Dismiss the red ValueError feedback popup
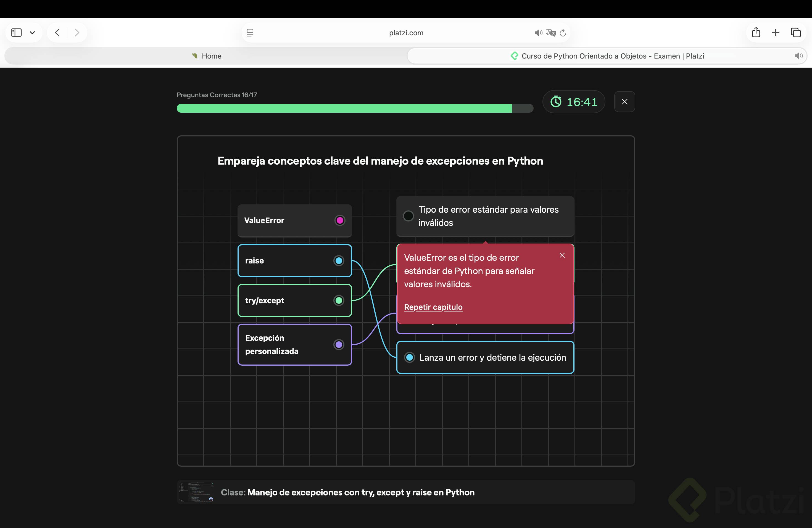This screenshot has height=528, width=812. pyautogui.click(x=562, y=255)
